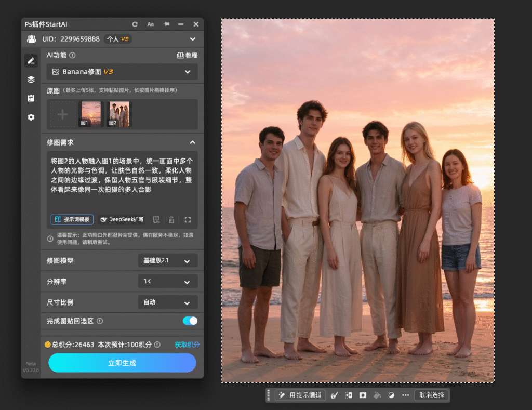This screenshot has width=532, height=410.
Task: Click the 取消选择 deselect button
Action: point(431,395)
